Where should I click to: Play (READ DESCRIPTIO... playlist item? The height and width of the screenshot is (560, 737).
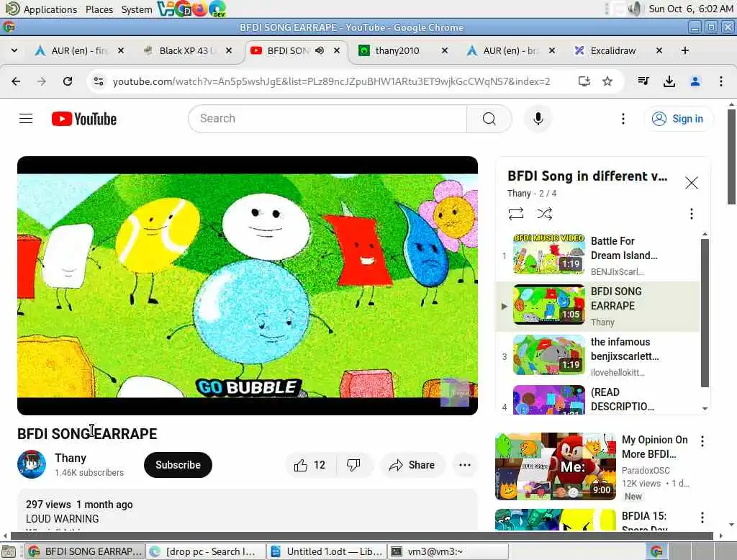click(x=598, y=399)
